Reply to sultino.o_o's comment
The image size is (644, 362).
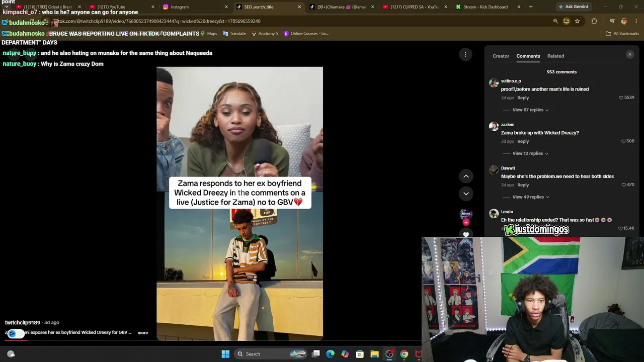point(523,98)
